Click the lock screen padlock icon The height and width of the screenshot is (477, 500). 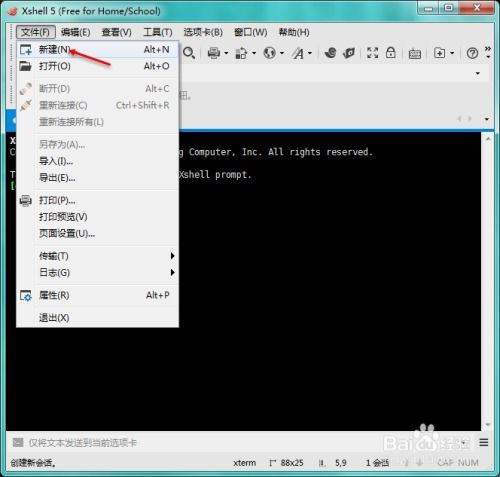coord(391,53)
